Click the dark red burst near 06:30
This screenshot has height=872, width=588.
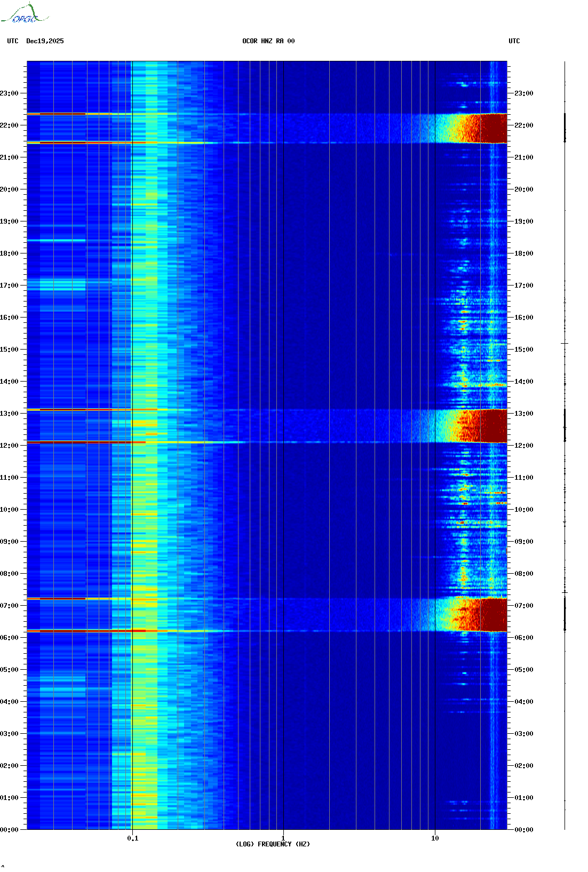click(x=492, y=615)
